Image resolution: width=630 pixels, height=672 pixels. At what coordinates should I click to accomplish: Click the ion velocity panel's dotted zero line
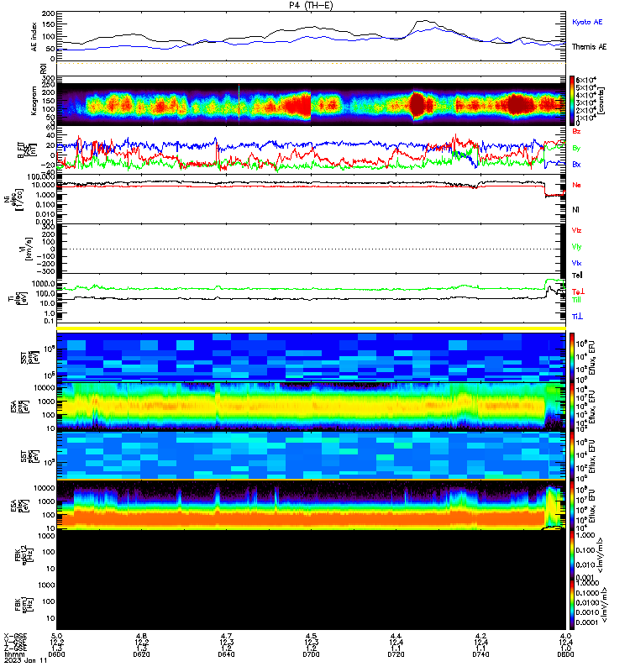coord(311,249)
